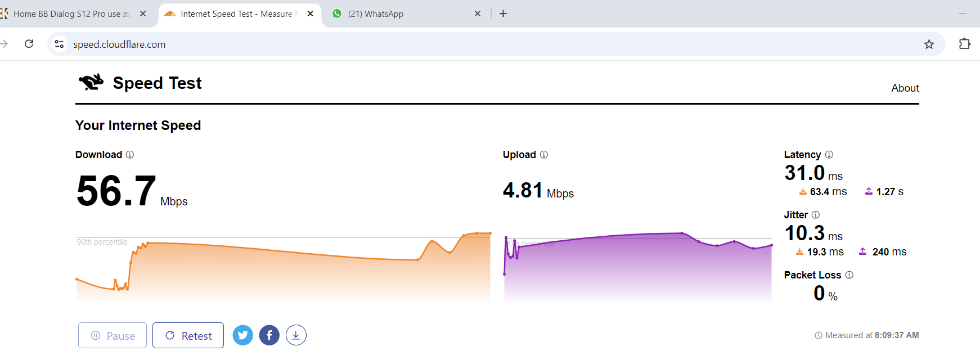Open the Packet Loss info icon

click(x=849, y=275)
